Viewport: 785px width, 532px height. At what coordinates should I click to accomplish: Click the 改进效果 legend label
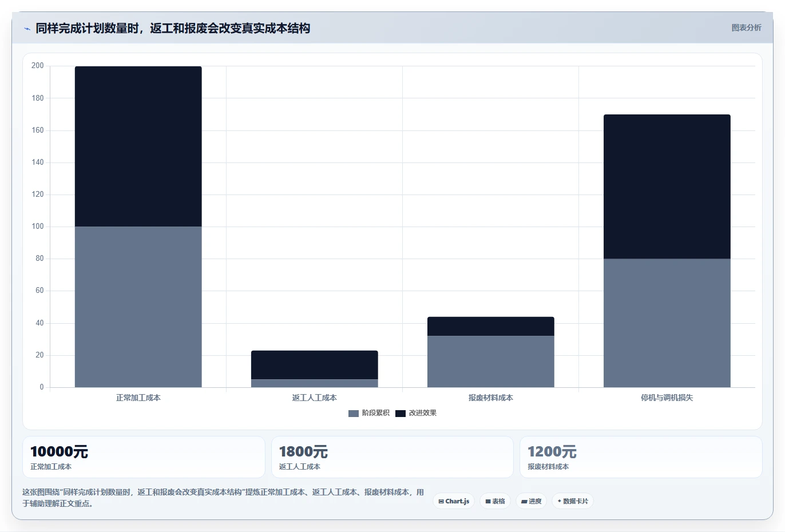click(x=423, y=413)
